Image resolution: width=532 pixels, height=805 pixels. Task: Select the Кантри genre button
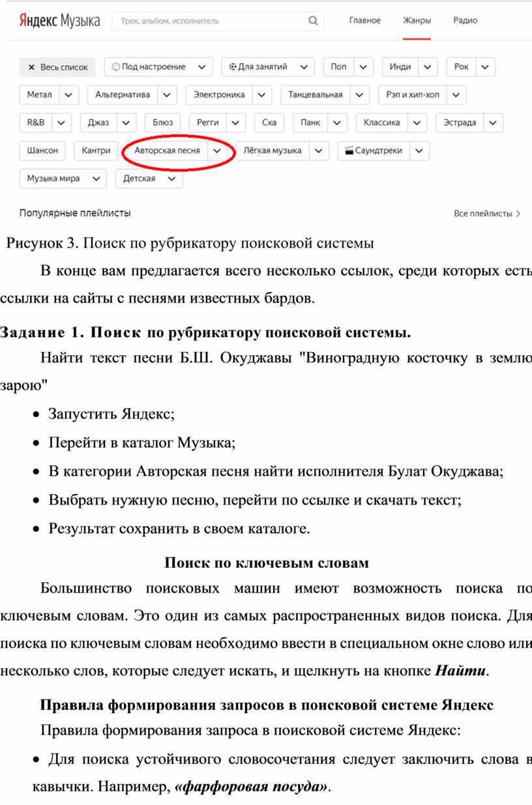coord(96,151)
